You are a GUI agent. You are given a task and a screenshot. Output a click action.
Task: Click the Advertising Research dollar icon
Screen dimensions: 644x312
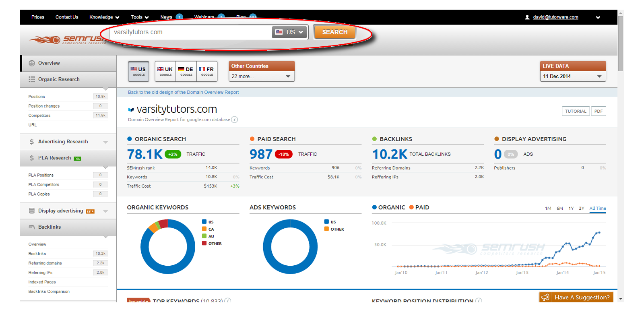pos(32,142)
